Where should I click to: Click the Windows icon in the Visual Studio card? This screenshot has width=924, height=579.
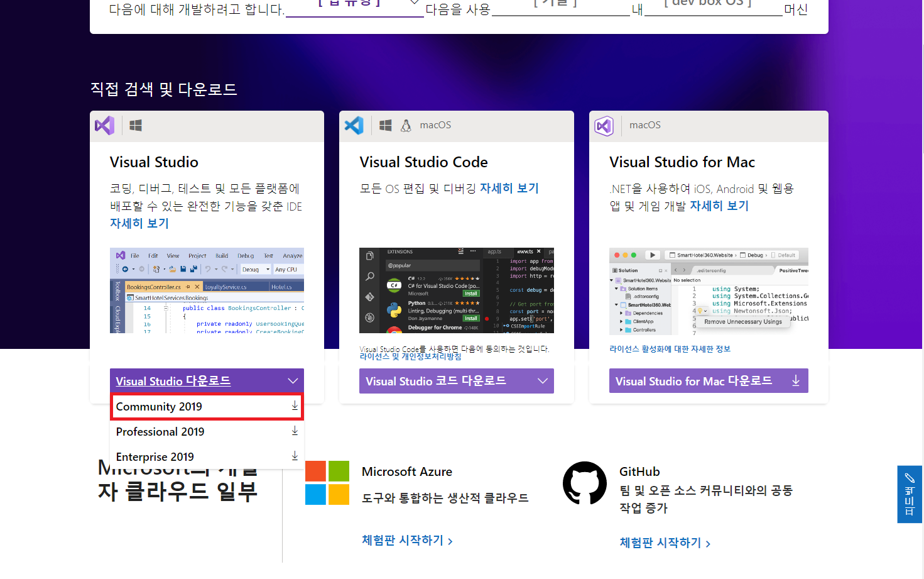[x=136, y=126]
